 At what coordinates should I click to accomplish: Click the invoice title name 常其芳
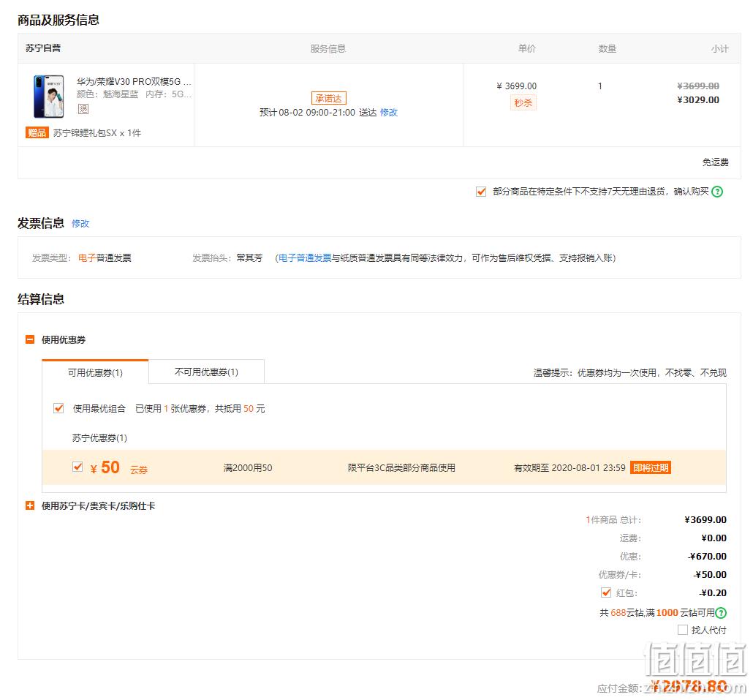249,258
